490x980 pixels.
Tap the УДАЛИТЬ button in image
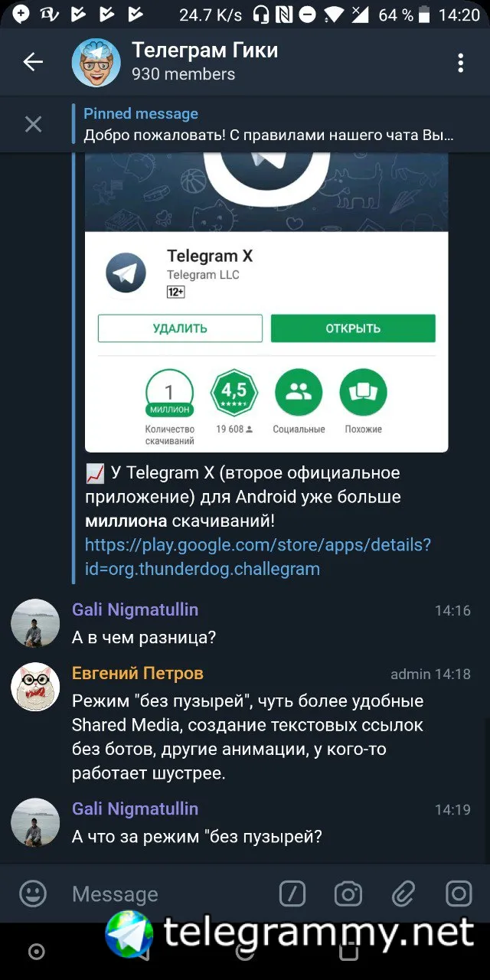click(x=180, y=328)
